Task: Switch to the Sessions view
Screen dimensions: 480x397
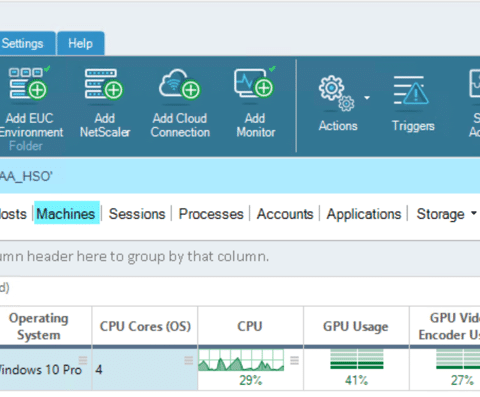Action: (137, 214)
